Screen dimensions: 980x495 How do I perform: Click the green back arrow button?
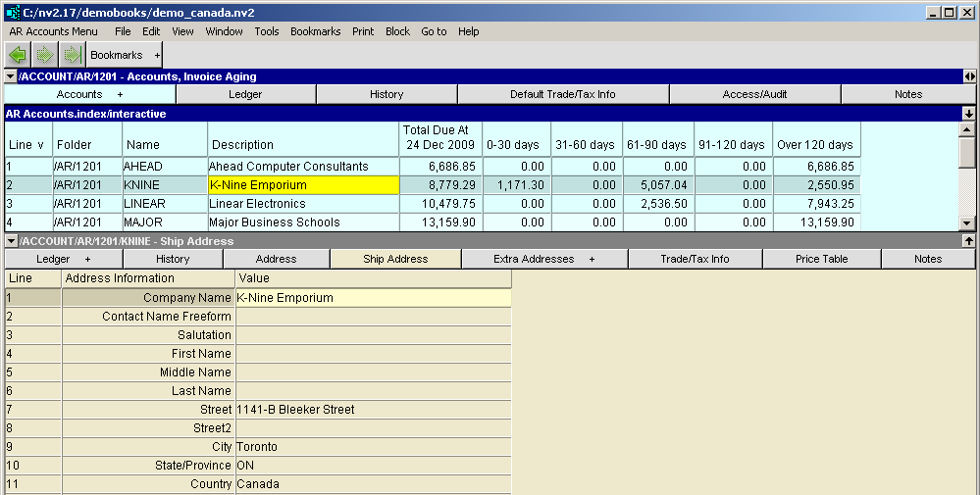[x=18, y=56]
